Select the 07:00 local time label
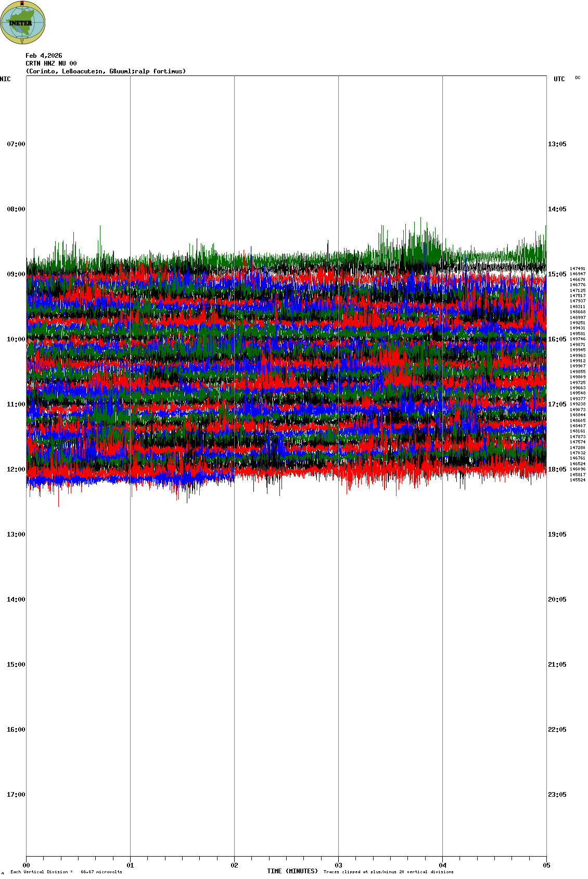This screenshot has height=879, width=588. click(x=16, y=144)
